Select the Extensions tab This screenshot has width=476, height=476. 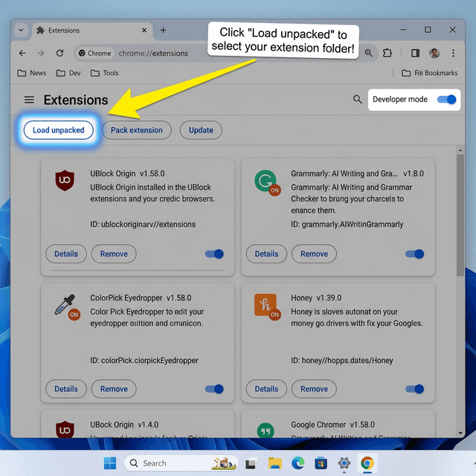click(92, 30)
